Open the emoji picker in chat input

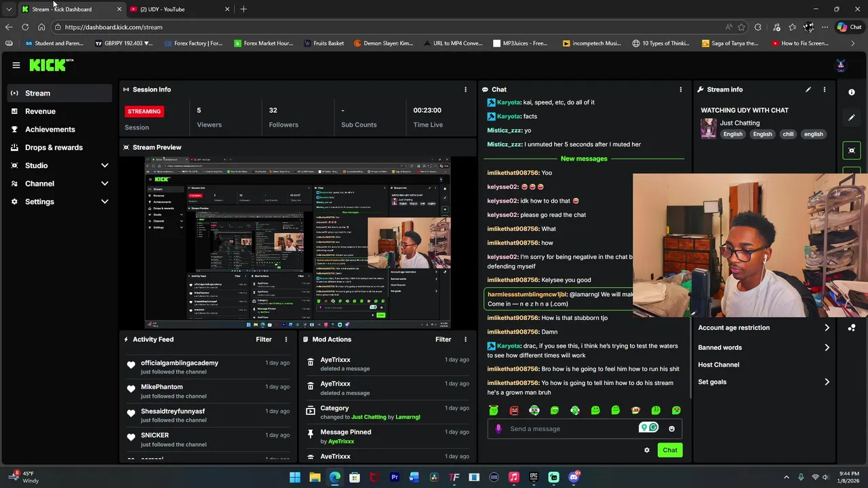[671, 428]
